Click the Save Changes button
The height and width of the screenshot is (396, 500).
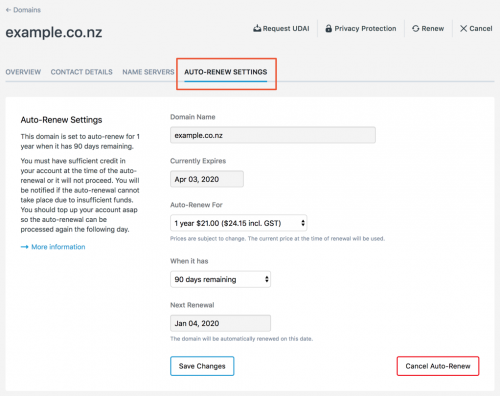pyautogui.click(x=202, y=366)
